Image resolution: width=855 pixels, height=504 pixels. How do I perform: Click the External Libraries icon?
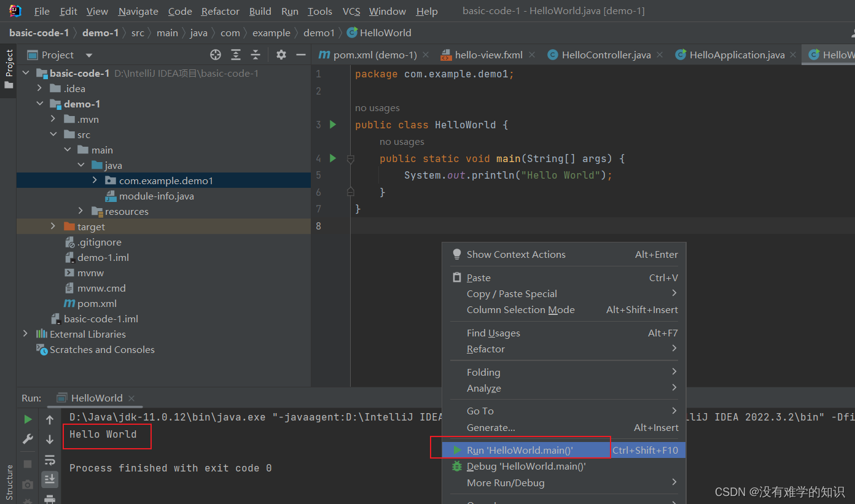pos(41,334)
